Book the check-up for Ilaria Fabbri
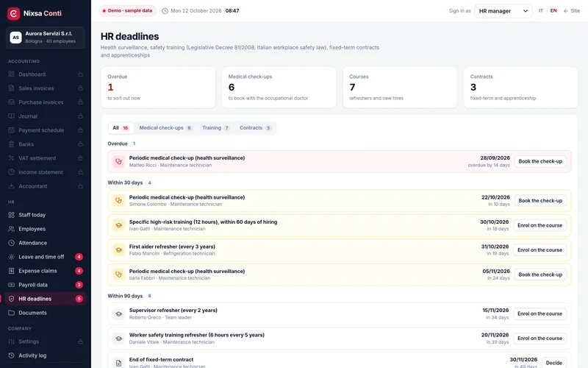 click(x=540, y=275)
